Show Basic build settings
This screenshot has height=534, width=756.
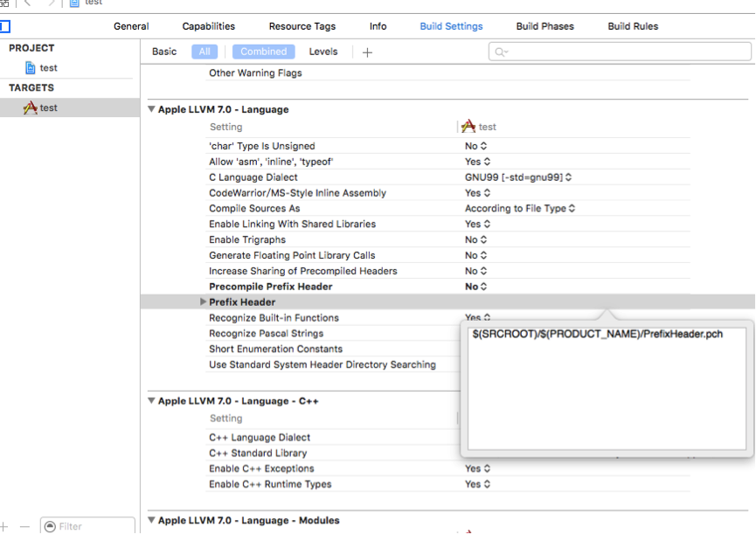[x=164, y=52]
